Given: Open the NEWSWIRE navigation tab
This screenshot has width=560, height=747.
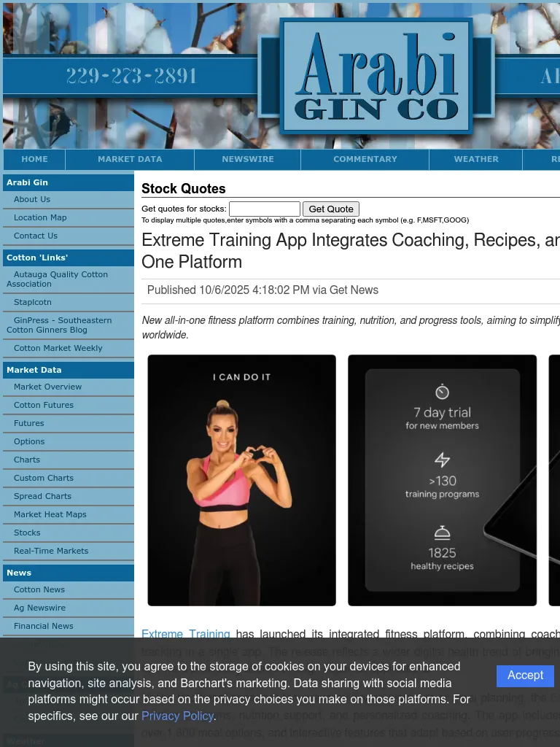Looking at the screenshot, I should [x=248, y=159].
